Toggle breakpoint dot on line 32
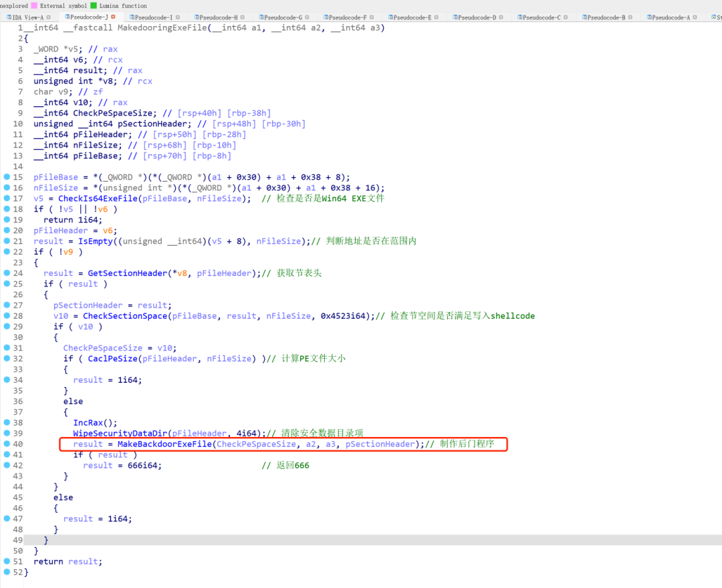The width and height of the screenshot is (722, 588). click(7, 358)
